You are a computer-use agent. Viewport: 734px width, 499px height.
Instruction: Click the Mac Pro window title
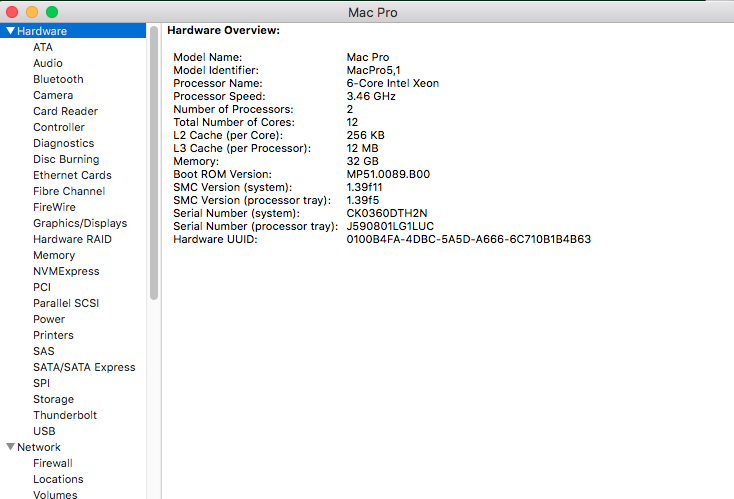point(373,13)
